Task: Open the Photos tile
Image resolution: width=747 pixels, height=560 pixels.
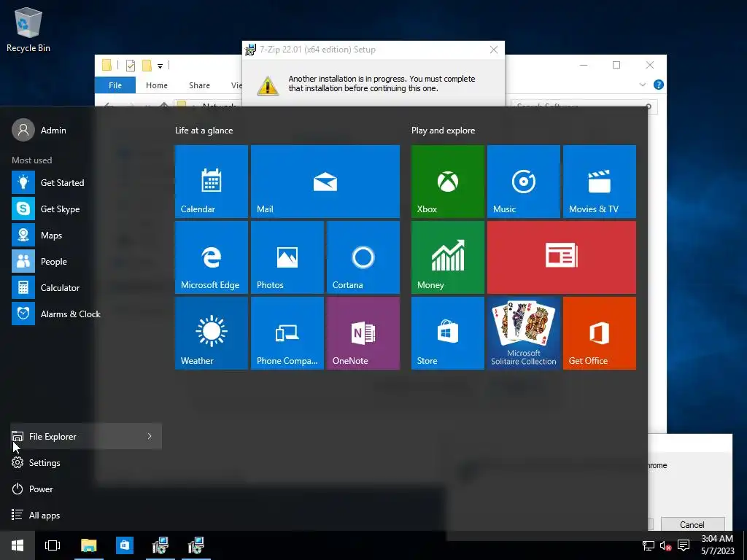Action: click(287, 257)
